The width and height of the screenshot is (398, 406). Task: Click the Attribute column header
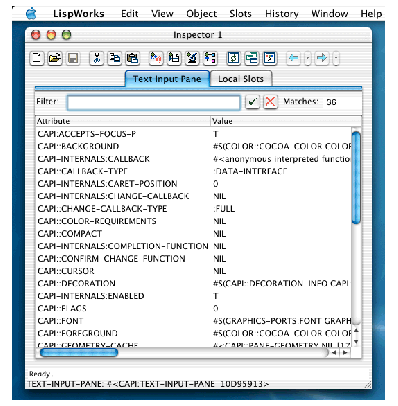tap(123, 121)
